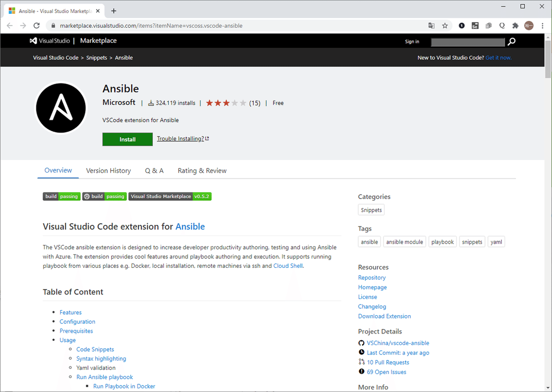Viewport: 552px width, 392px height.
Task: Click the translate page icon
Action: click(x=431, y=26)
